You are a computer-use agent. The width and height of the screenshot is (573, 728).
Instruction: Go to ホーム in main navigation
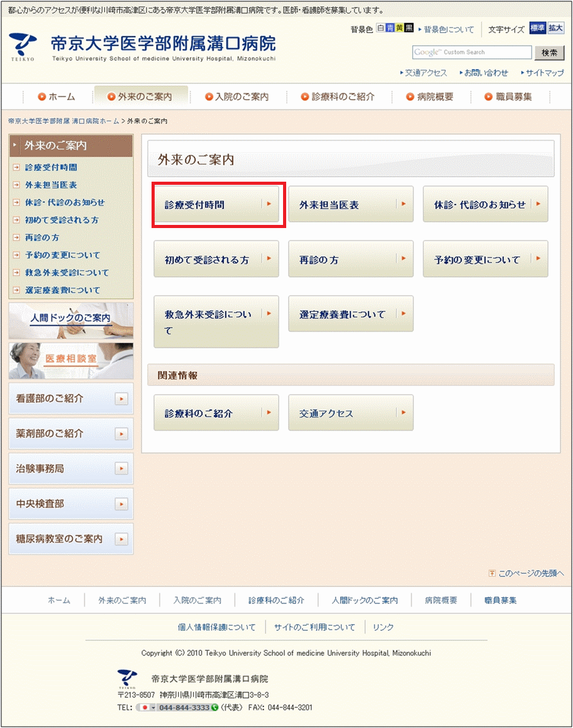tap(56, 96)
